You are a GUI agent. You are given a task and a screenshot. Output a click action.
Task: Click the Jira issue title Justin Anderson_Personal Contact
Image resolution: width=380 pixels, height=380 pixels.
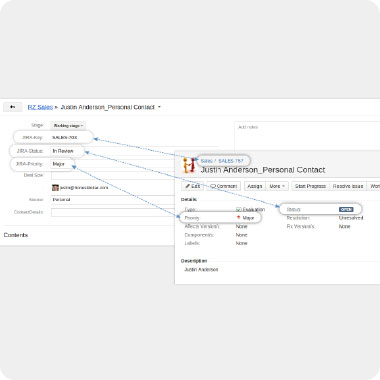point(263,170)
